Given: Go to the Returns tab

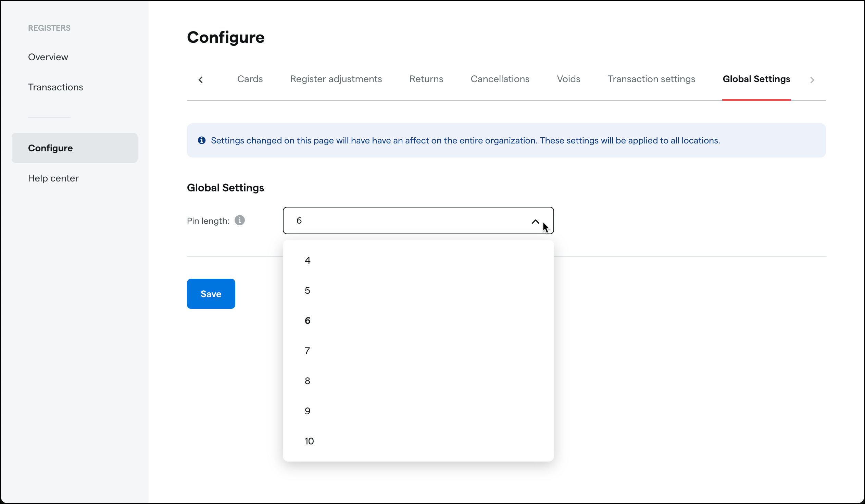Looking at the screenshot, I should click(x=426, y=79).
